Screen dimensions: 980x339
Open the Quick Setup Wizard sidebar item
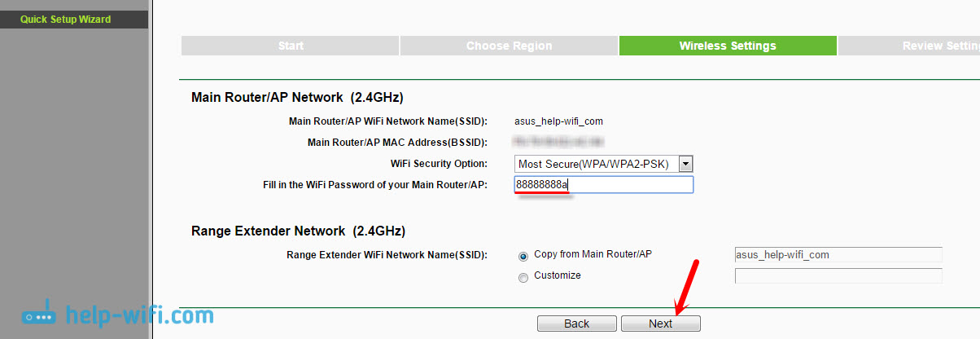click(x=65, y=19)
